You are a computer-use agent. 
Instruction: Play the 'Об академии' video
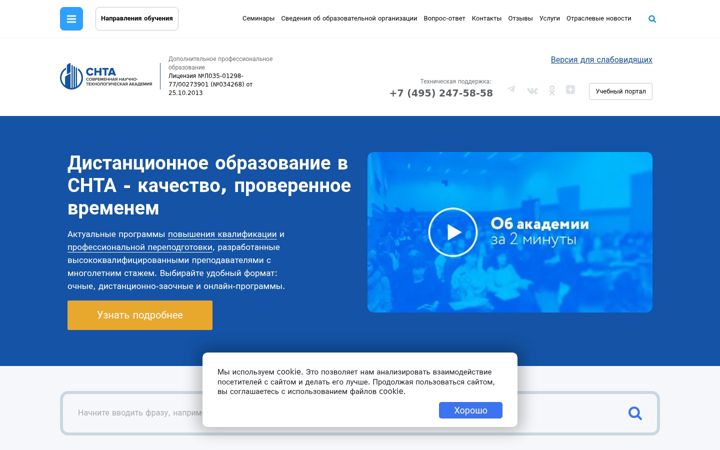[453, 232]
